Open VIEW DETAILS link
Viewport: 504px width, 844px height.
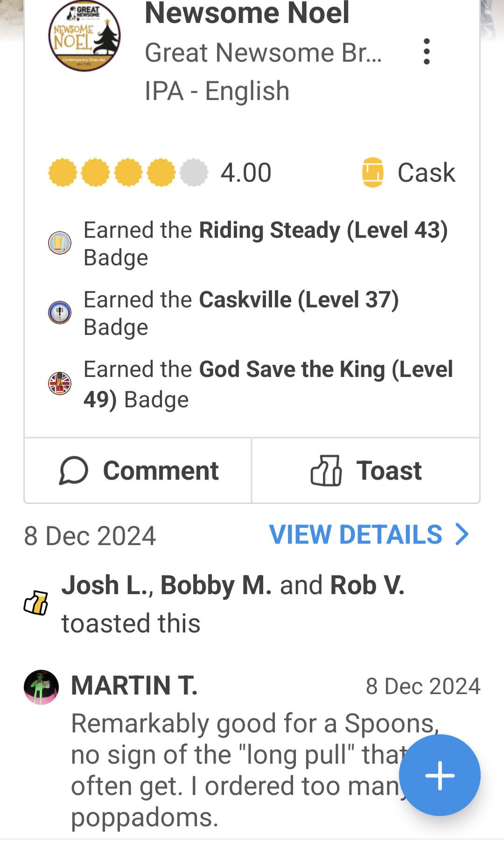tap(356, 534)
